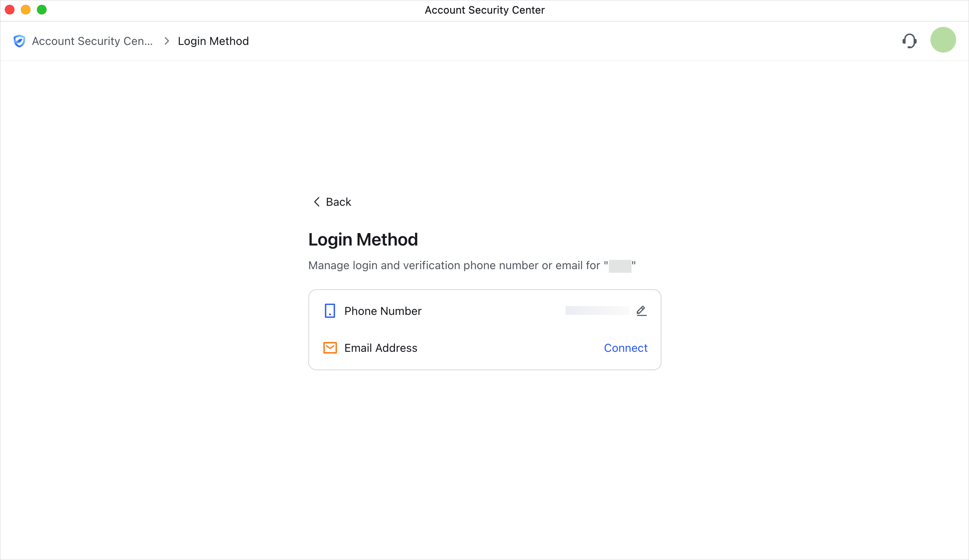
Task: Open the user profile avatar
Action: point(943,40)
